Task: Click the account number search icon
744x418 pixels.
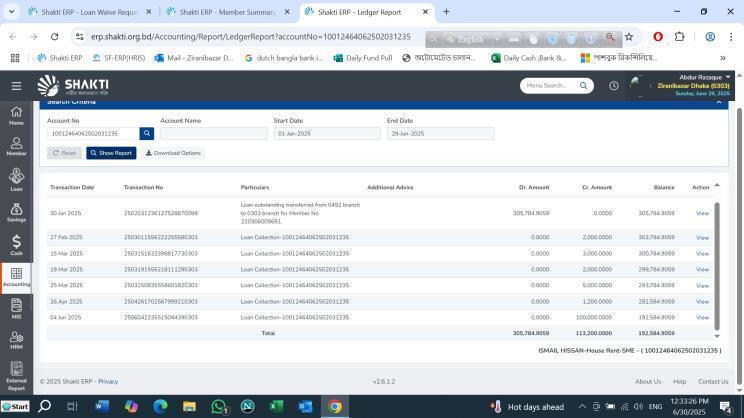Action: [x=147, y=133]
